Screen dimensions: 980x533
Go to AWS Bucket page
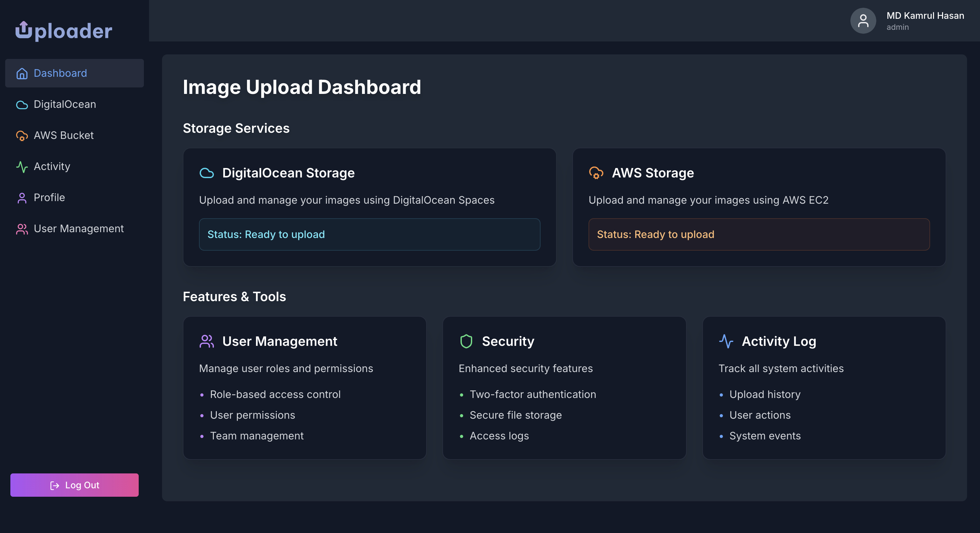pyautogui.click(x=75, y=135)
